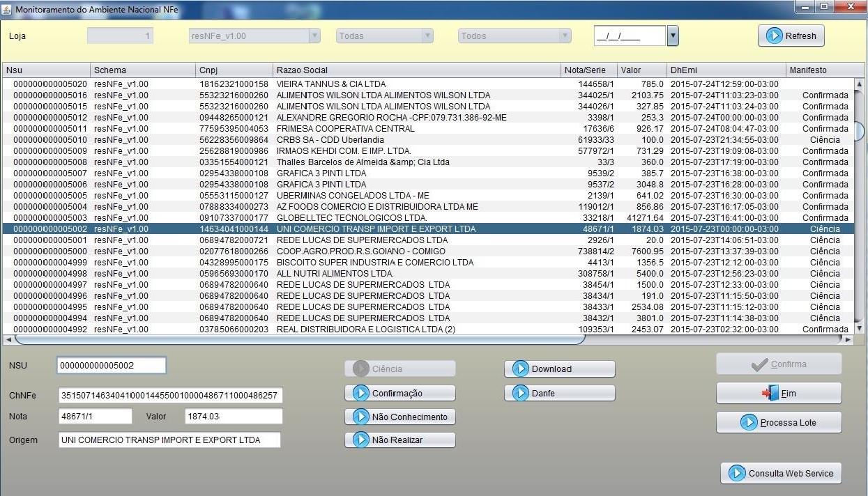Screen dimensions: 868x496
Task: Sort table by Cnpj column header
Action: [x=235, y=70]
